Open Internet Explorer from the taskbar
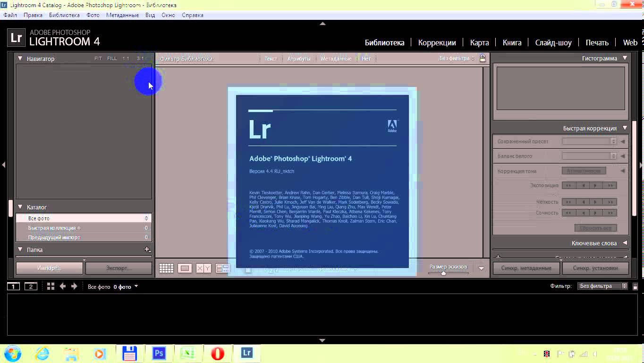The width and height of the screenshot is (644, 363). click(x=42, y=353)
